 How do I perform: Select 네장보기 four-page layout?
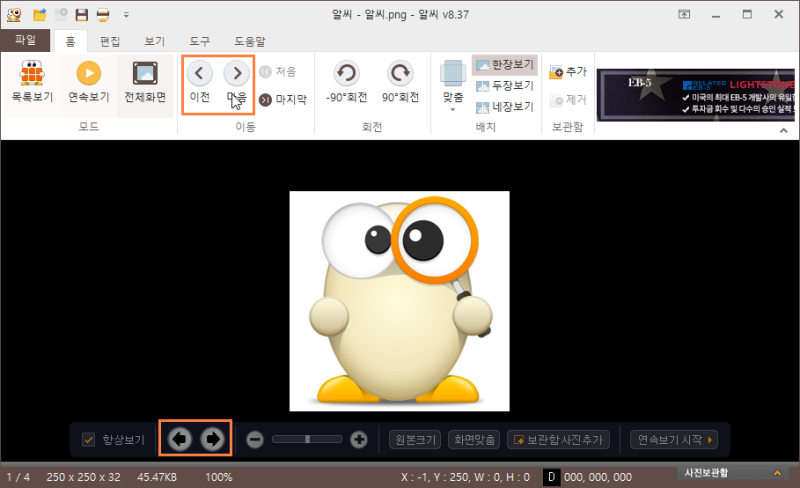pos(504,107)
